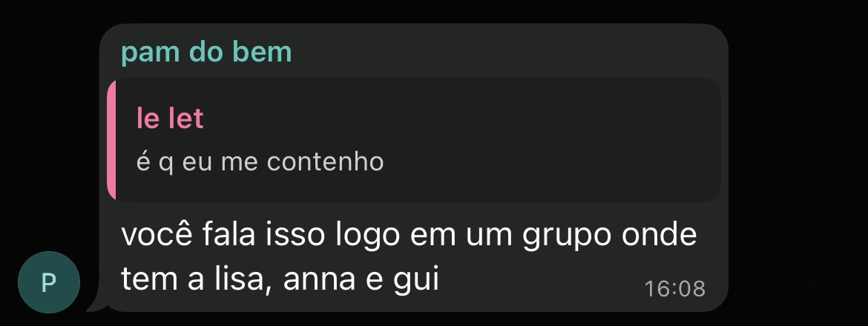Click the pink vertical reply bar
The image size is (868, 326).
(111, 140)
